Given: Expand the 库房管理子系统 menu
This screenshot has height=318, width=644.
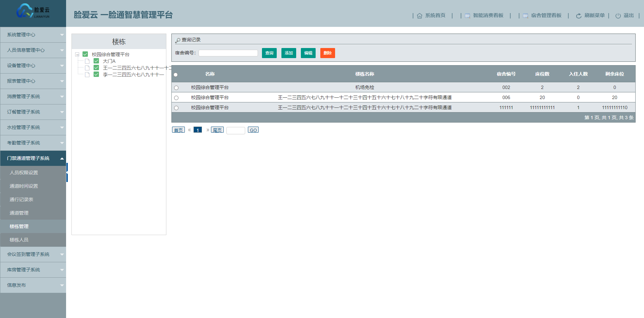Looking at the screenshot, I should click(33, 270).
